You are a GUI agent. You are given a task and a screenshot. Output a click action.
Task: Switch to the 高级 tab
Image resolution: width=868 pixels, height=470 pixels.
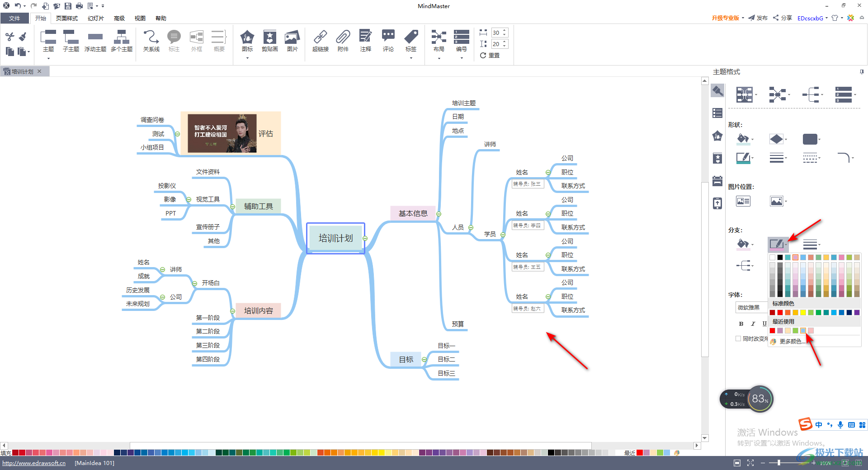tap(119, 18)
